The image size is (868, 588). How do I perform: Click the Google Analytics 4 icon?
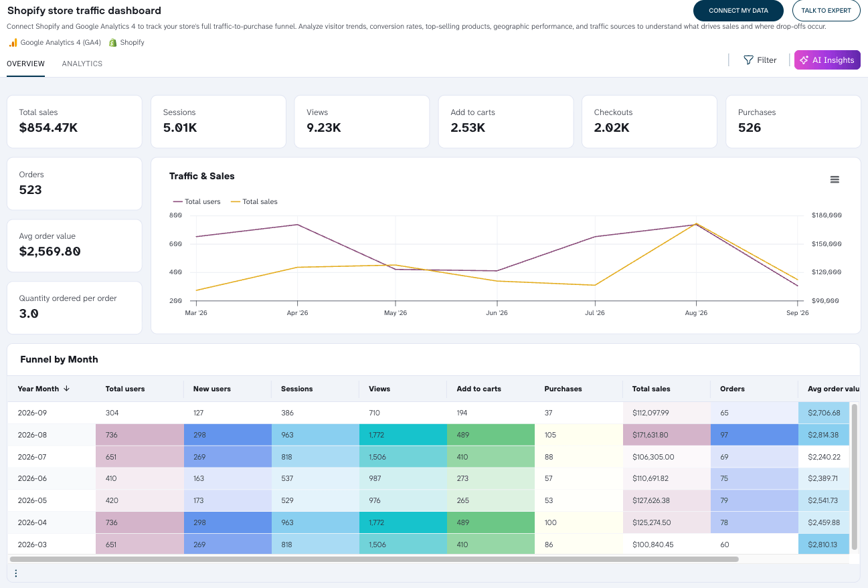coord(13,42)
